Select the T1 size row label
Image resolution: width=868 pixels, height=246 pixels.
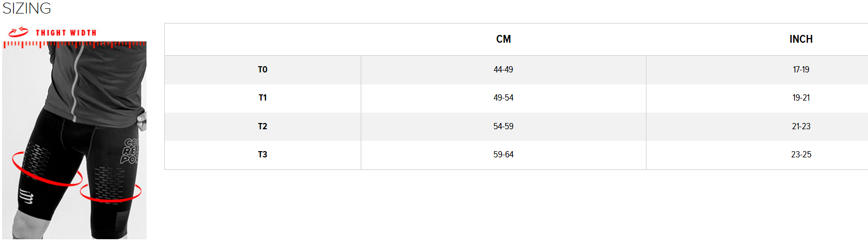coord(263,98)
